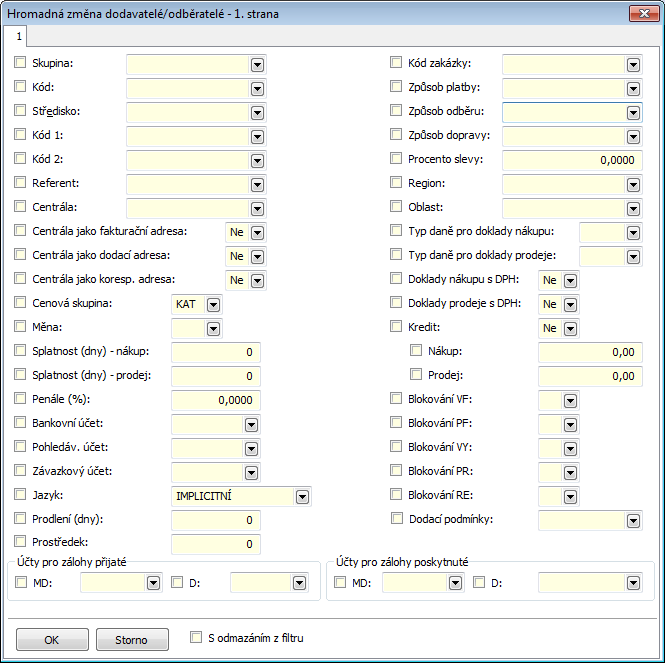Switch to tab 1

(18, 36)
